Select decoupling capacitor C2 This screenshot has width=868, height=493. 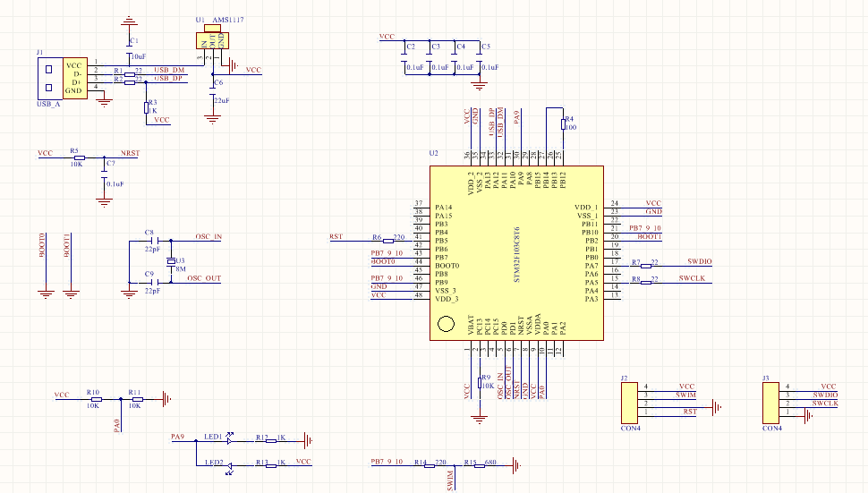[404, 57]
